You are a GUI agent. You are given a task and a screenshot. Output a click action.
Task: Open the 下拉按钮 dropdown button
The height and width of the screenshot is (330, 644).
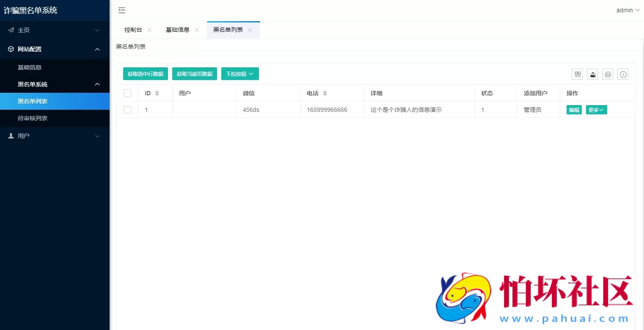tap(240, 74)
